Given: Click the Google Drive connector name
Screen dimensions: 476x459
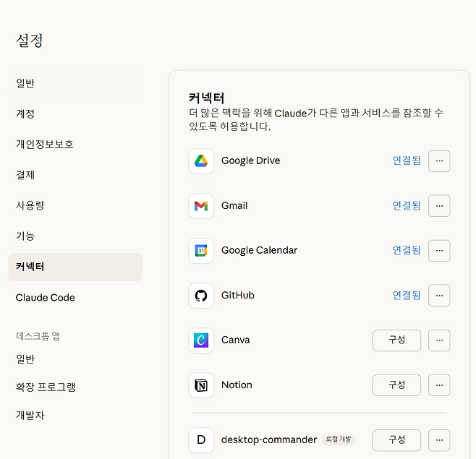Looking at the screenshot, I should click(x=251, y=160).
